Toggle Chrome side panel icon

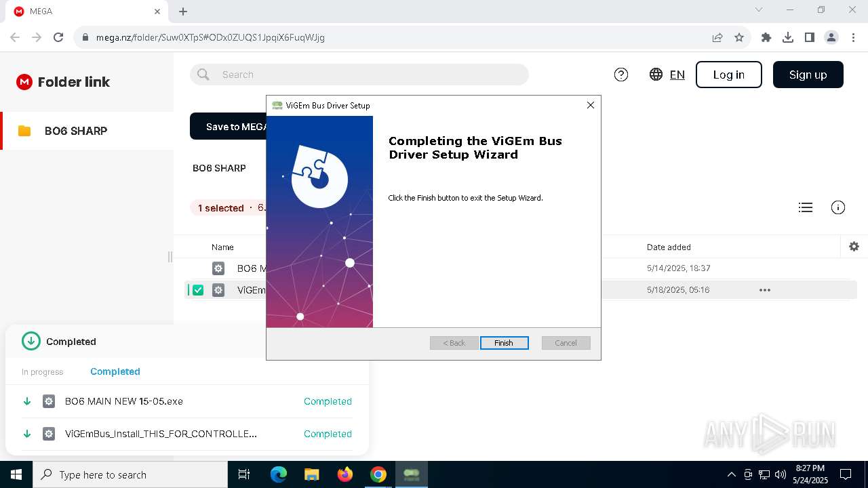click(x=810, y=37)
